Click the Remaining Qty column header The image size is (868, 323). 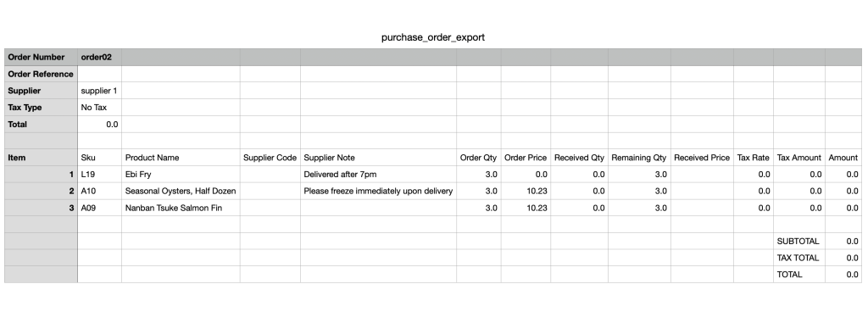click(639, 158)
